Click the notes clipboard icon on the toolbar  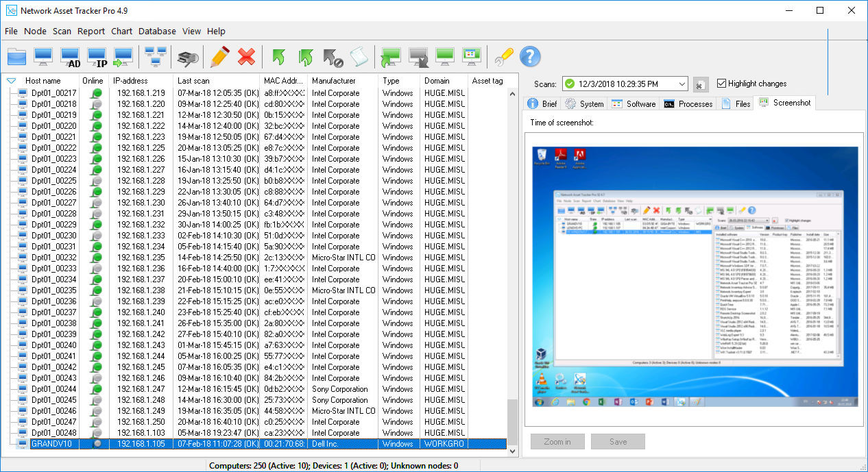(358, 57)
